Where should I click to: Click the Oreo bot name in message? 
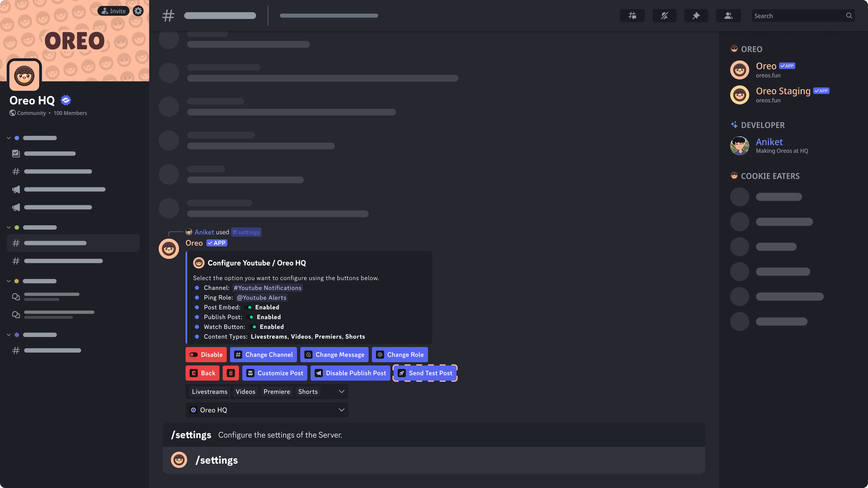click(x=194, y=243)
